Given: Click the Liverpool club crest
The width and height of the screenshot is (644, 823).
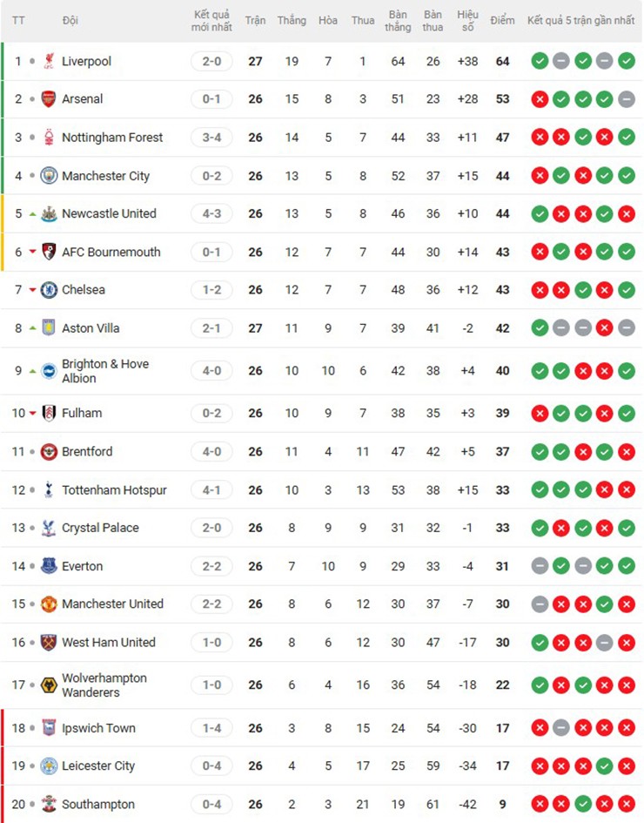Looking at the screenshot, I should (49, 61).
